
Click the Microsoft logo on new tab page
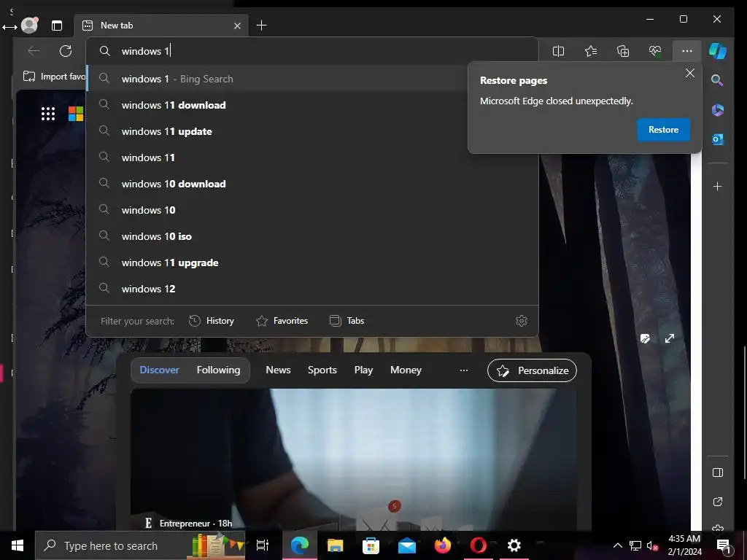76,114
